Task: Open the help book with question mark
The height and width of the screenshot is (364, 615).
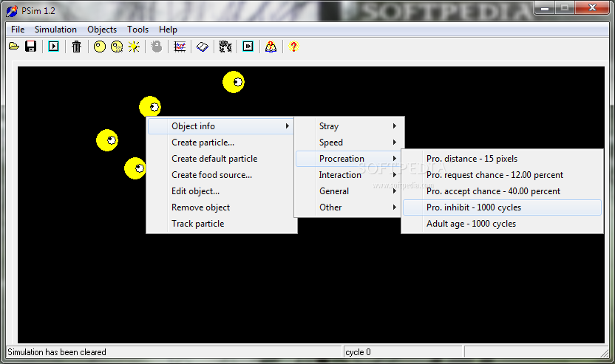Action: pos(271,47)
